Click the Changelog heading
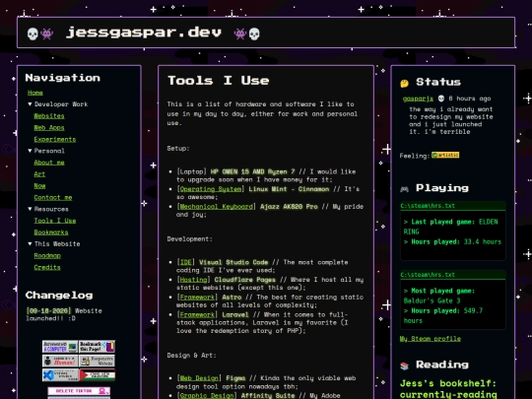 (x=59, y=296)
